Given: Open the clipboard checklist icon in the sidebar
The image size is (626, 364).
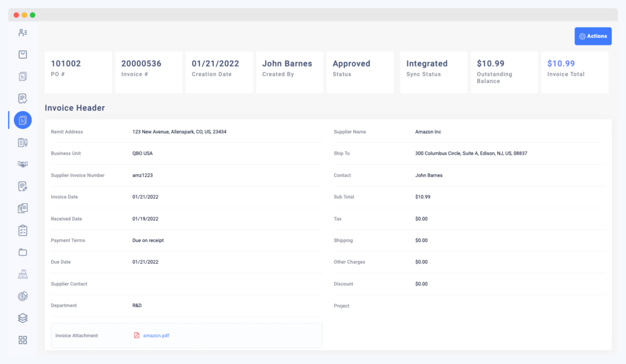Looking at the screenshot, I should tap(23, 230).
